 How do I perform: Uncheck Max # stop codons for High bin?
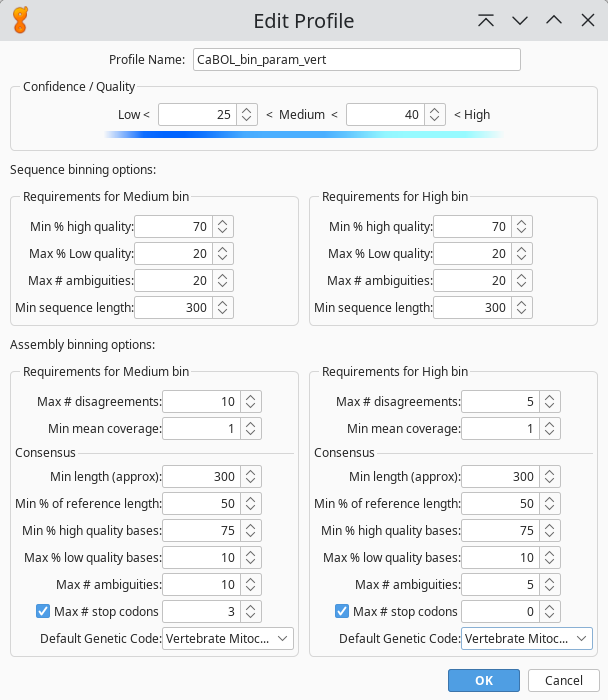click(342, 611)
